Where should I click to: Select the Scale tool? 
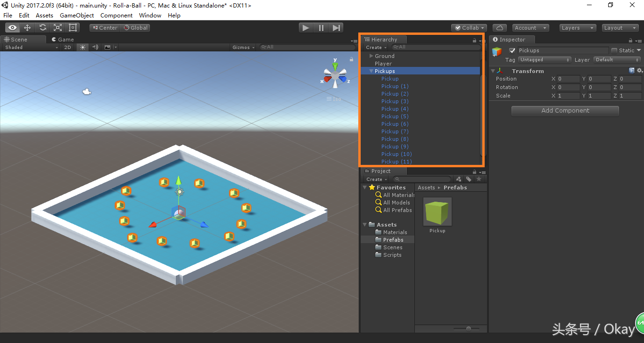(x=58, y=28)
